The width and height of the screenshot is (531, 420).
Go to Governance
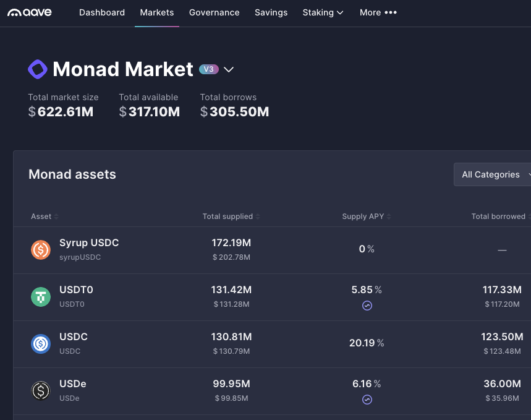point(214,12)
